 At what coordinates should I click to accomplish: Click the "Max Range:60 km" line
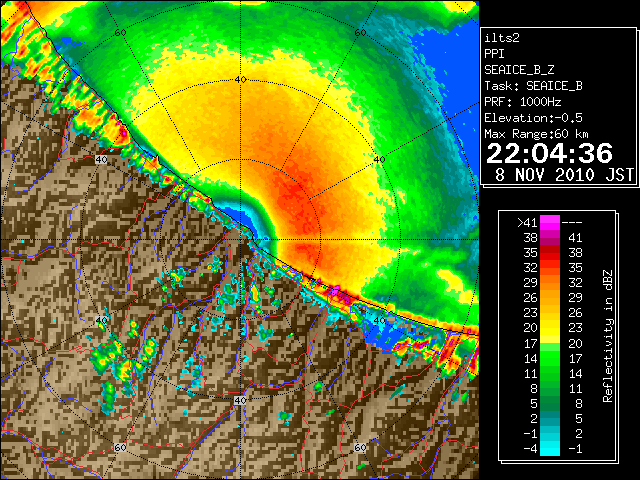536,134
